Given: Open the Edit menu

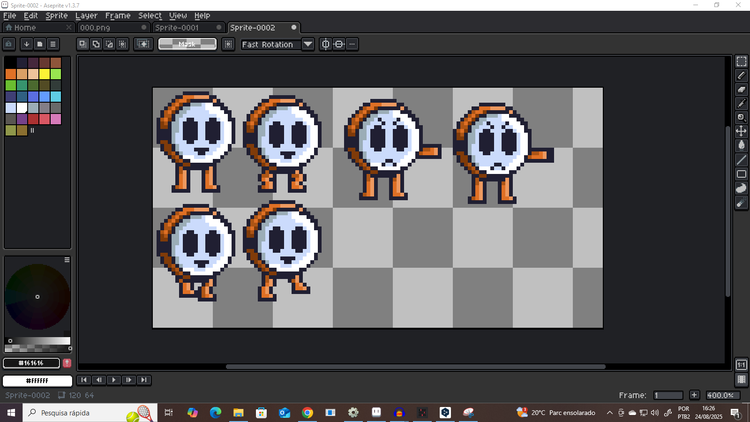Looking at the screenshot, I should 31,15.
